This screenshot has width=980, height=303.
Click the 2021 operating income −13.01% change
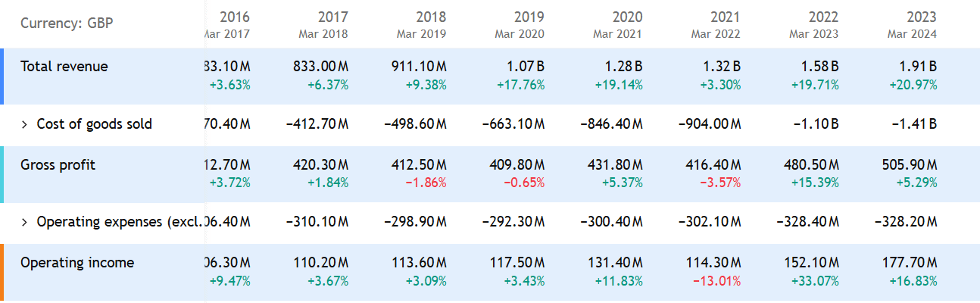[x=716, y=281]
